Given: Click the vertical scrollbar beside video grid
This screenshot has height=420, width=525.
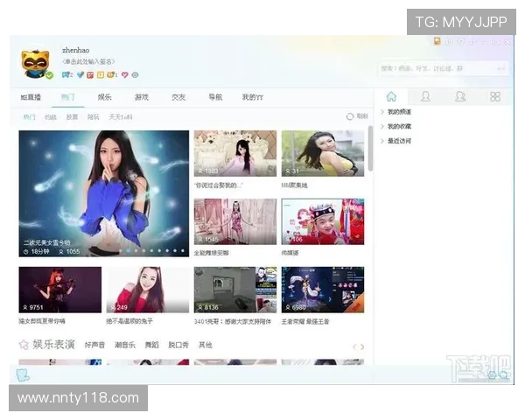Looking at the screenshot, I should click(370, 149).
